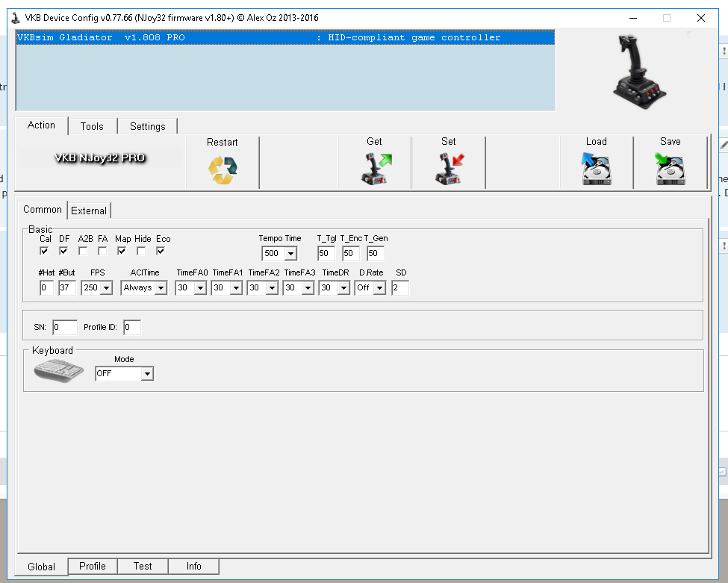Click the T_Tgl input field
The width and height of the screenshot is (728, 583).
tap(326, 254)
